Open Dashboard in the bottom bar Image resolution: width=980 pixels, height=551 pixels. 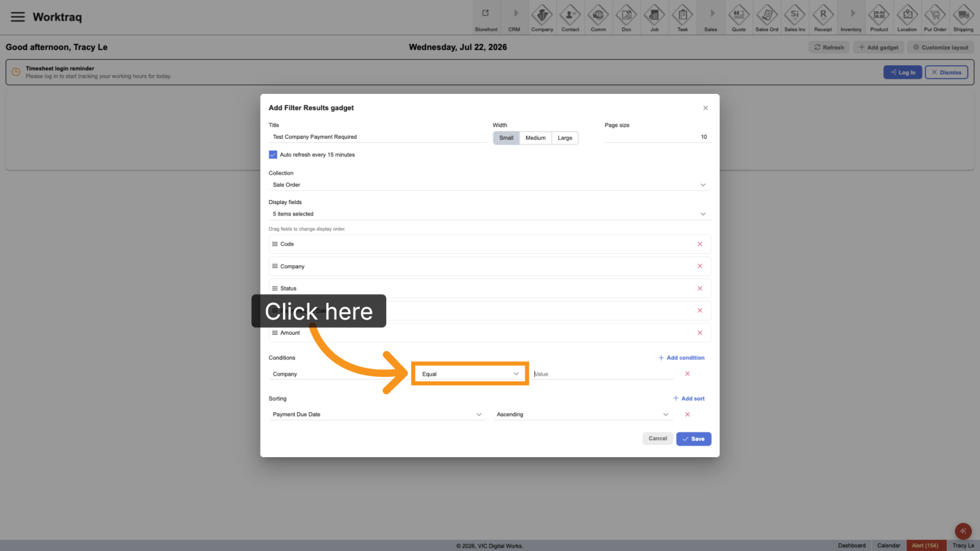coord(852,546)
